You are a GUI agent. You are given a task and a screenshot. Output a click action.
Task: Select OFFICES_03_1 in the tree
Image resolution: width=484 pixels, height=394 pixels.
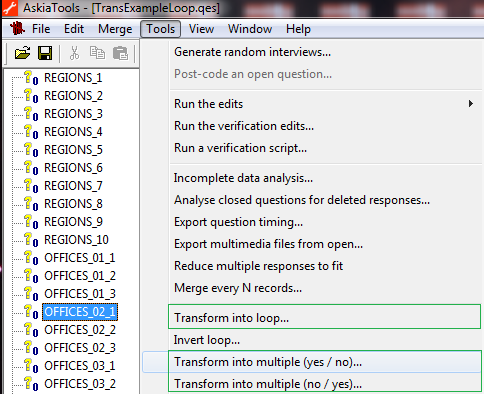[80, 366]
